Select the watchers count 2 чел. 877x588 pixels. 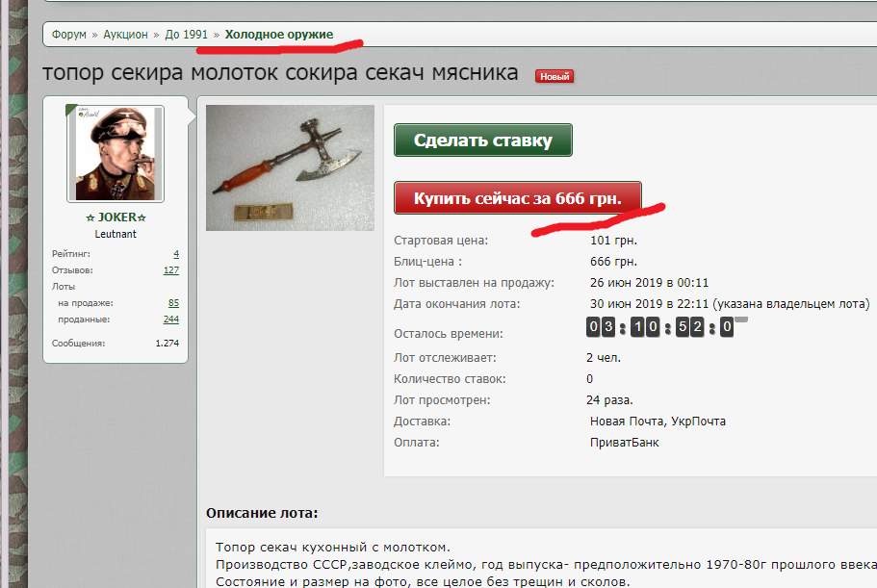pyautogui.click(x=604, y=358)
